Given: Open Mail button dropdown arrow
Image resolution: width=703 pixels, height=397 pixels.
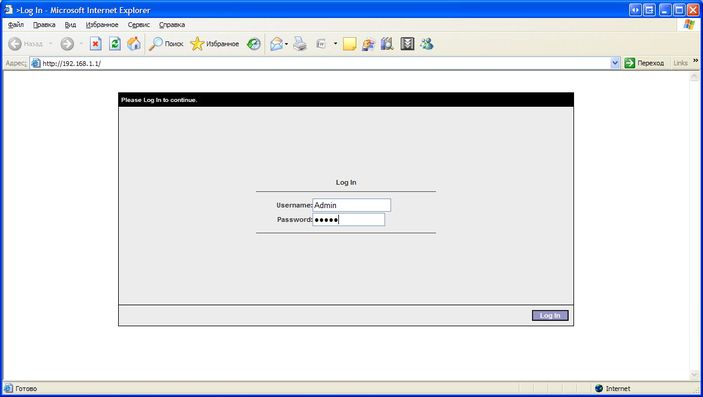Looking at the screenshot, I should point(286,44).
